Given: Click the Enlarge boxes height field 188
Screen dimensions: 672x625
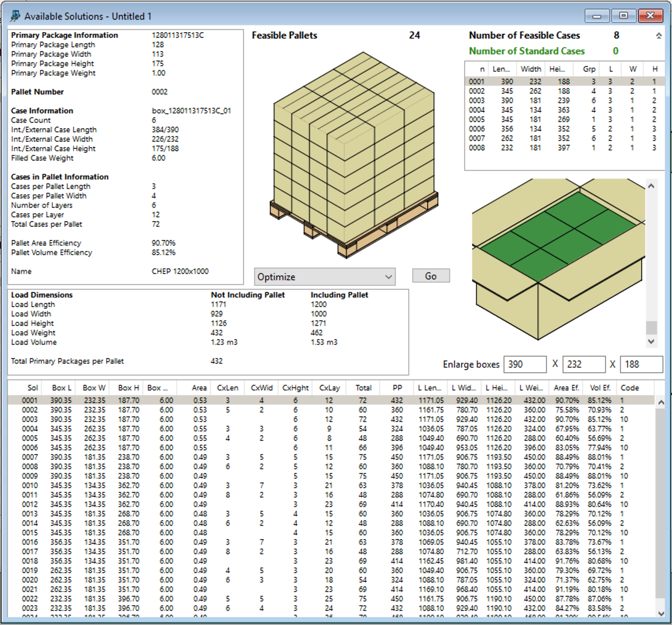Looking at the screenshot, I should click(x=641, y=364).
